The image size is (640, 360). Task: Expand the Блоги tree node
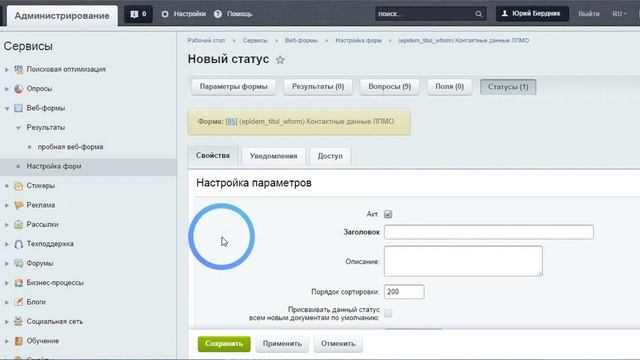point(7,302)
